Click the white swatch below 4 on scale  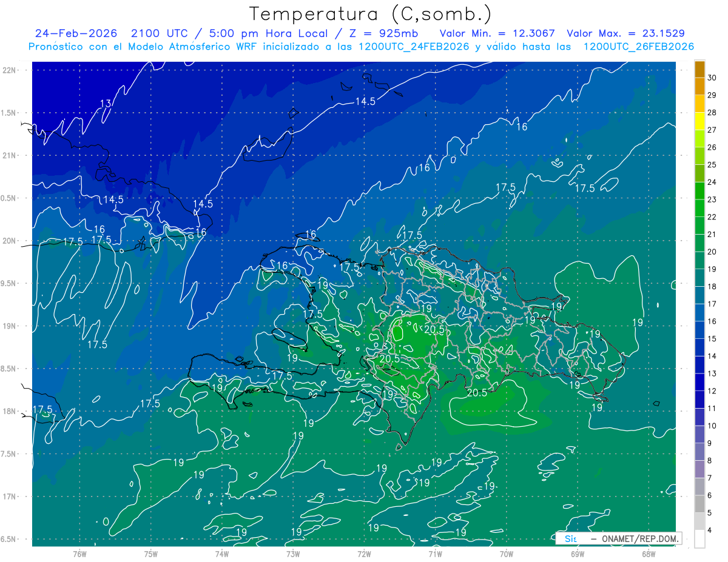tap(699, 538)
